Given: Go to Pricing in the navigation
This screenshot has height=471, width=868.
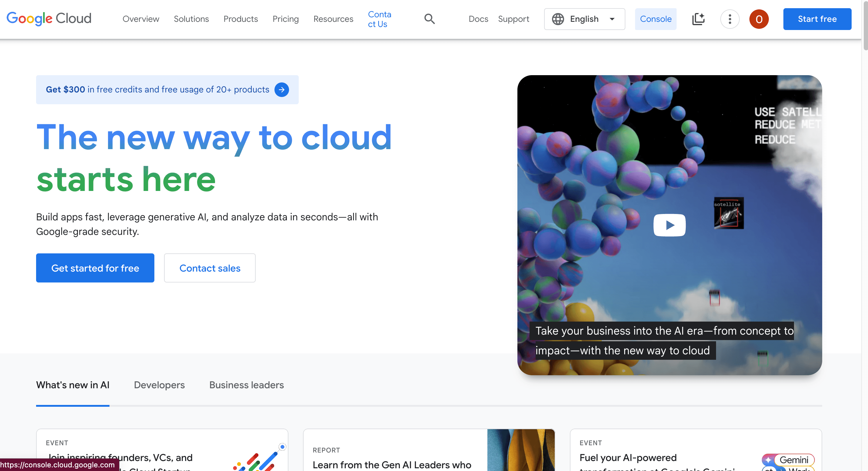Looking at the screenshot, I should click(286, 19).
